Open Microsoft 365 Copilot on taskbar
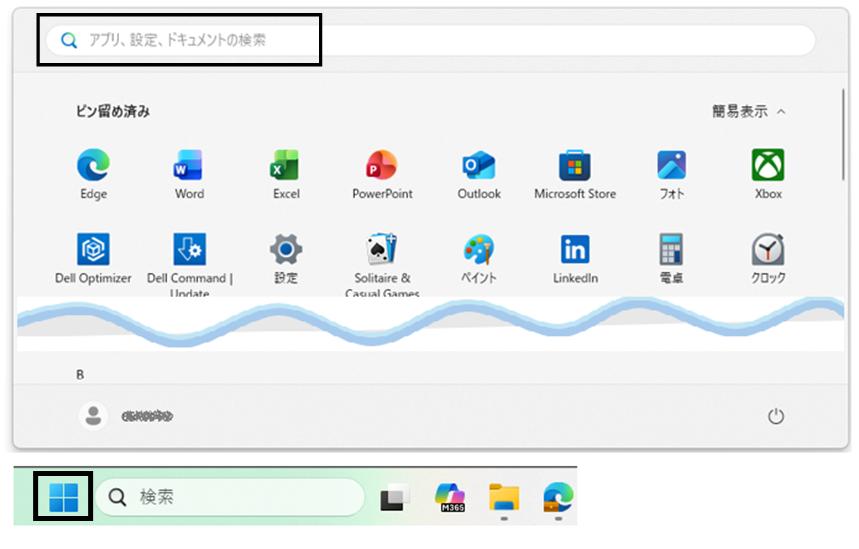The width and height of the screenshot is (859, 549). 450,497
